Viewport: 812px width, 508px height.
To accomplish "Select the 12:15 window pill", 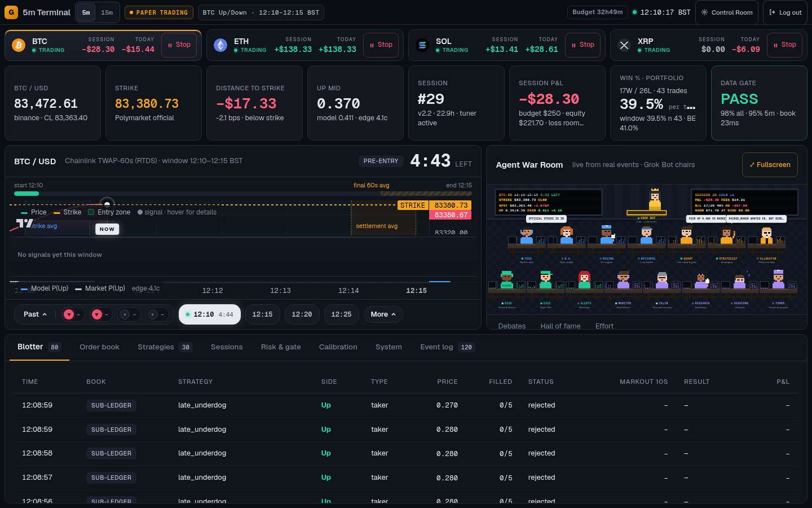I will pyautogui.click(x=262, y=314).
